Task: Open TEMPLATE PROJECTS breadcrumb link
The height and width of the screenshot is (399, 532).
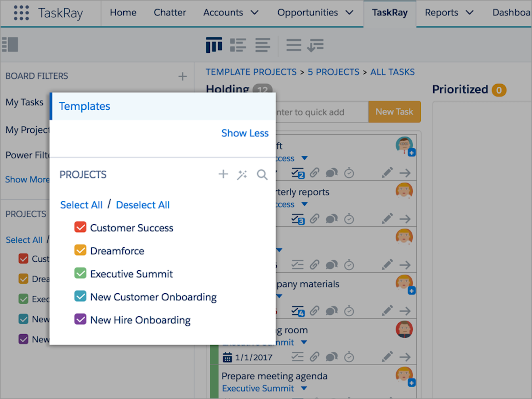Action: (x=251, y=72)
